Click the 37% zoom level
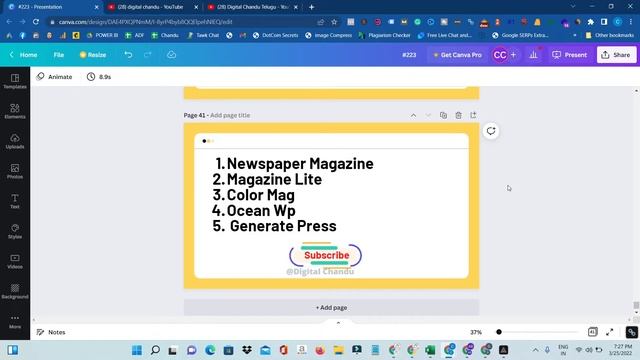This screenshot has width=640, height=360. [476, 332]
